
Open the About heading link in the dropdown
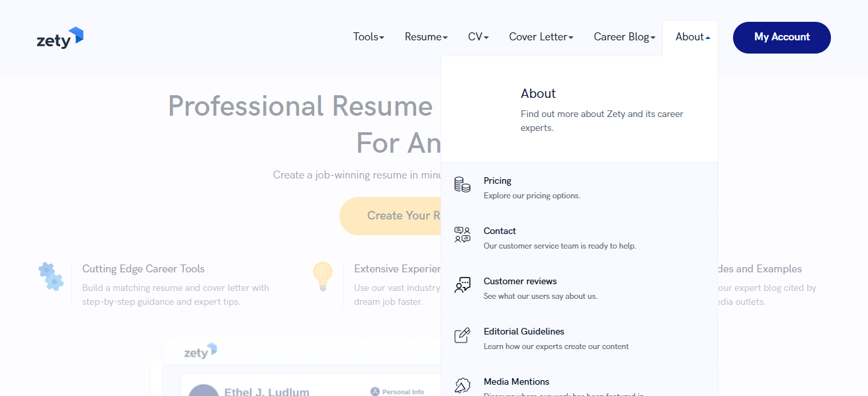tap(538, 94)
